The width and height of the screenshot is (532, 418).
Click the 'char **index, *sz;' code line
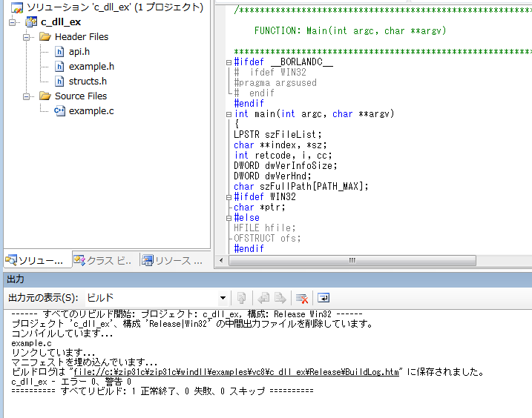pyautogui.click(x=280, y=145)
